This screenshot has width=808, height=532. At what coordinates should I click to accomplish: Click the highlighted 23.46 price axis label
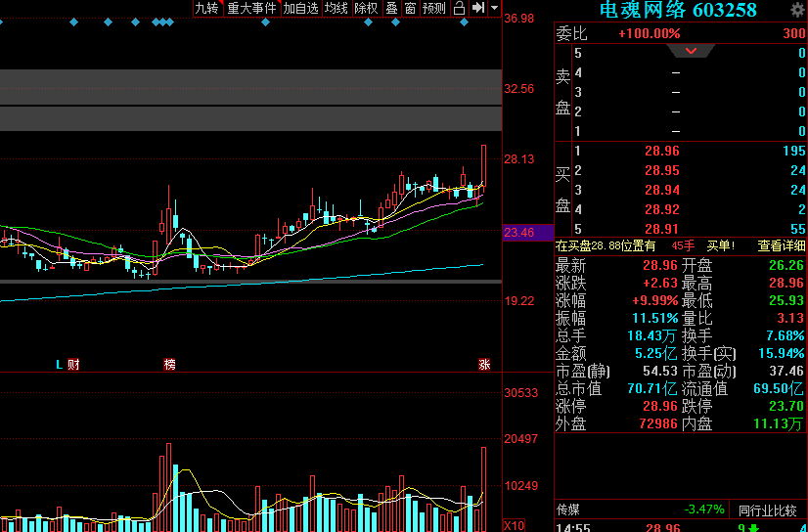(x=527, y=233)
